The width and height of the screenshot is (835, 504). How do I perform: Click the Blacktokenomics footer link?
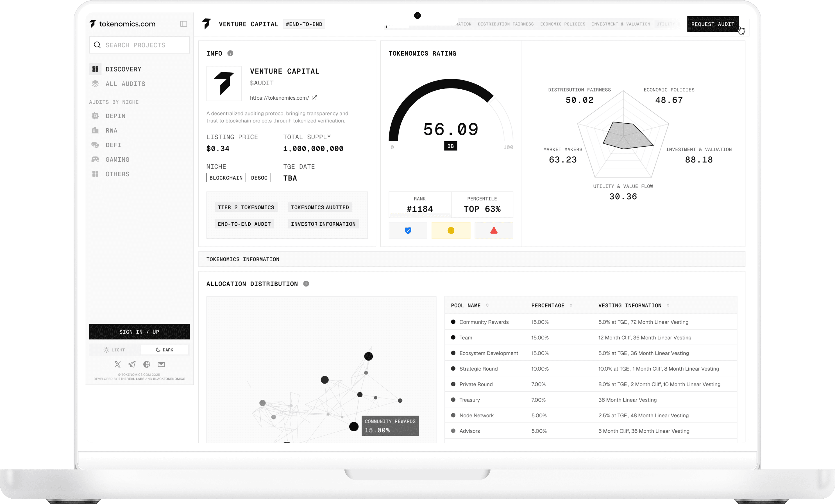169,379
